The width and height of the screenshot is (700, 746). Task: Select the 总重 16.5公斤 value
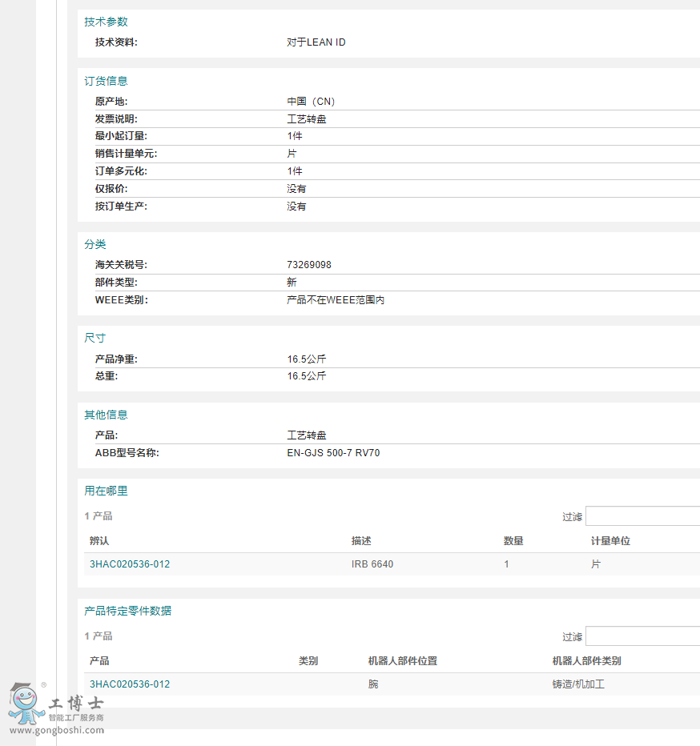307,376
